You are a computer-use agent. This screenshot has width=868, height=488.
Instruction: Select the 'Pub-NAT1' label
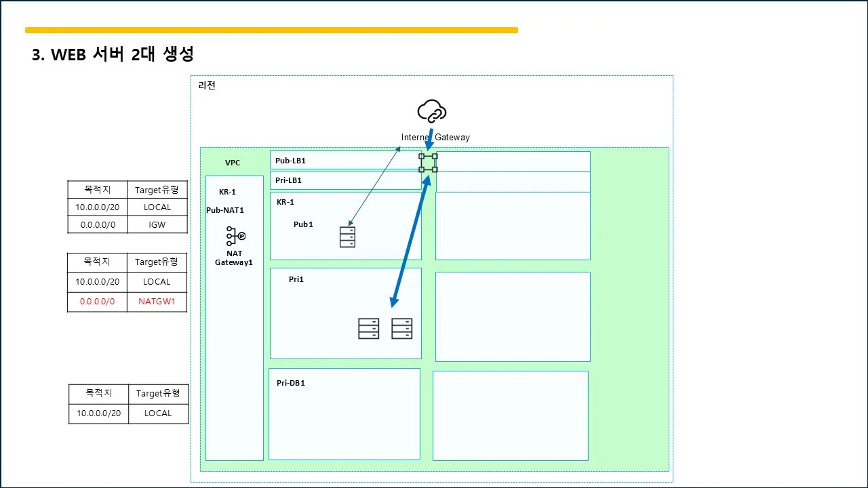(x=225, y=210)
